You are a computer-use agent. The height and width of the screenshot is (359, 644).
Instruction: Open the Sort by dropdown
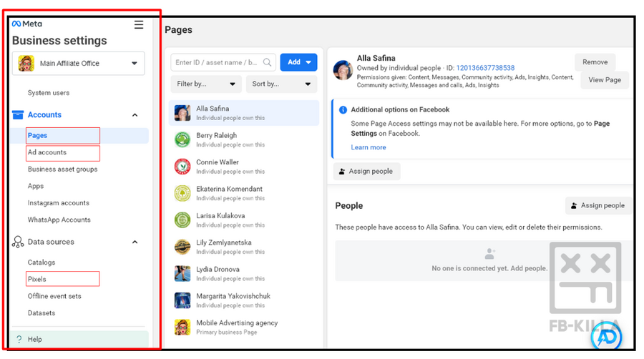[281, 84]
